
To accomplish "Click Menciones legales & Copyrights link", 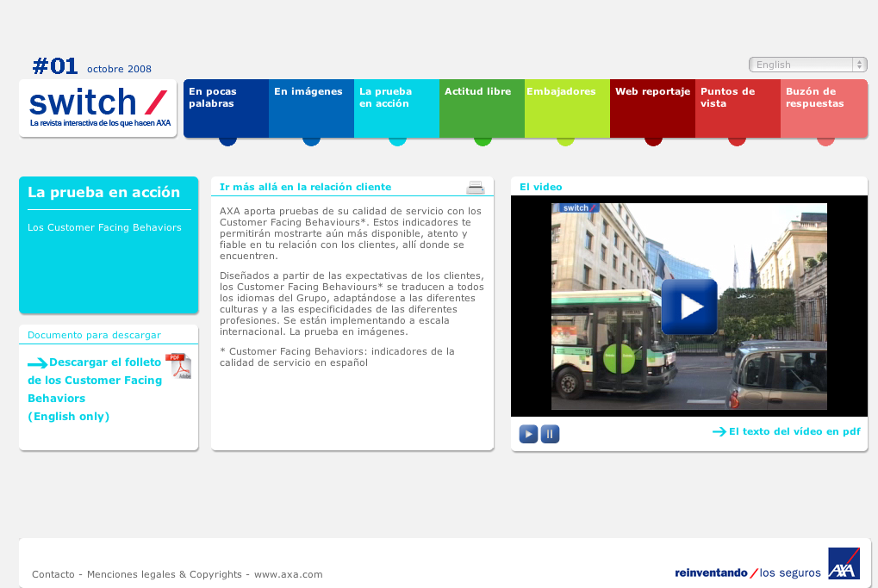I will 164,574.
